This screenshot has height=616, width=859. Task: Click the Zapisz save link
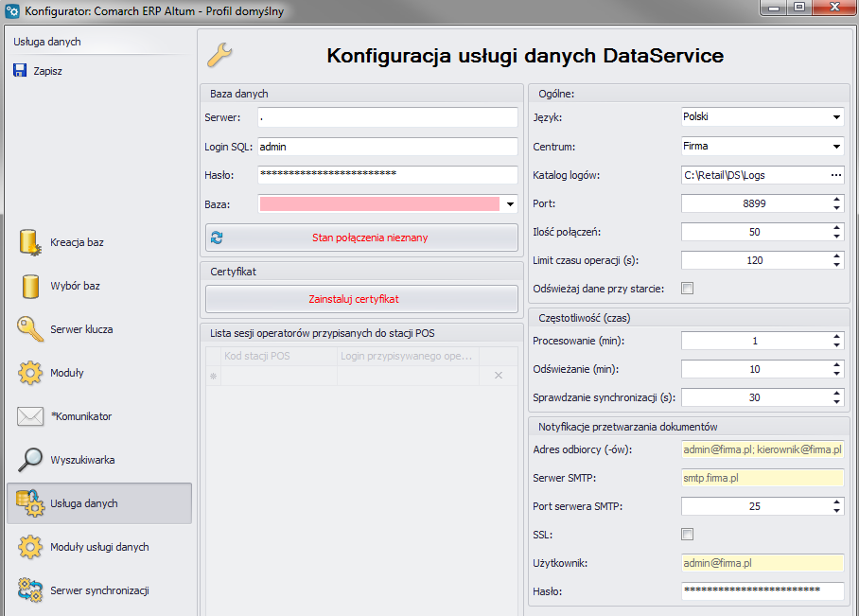point(47,71)
